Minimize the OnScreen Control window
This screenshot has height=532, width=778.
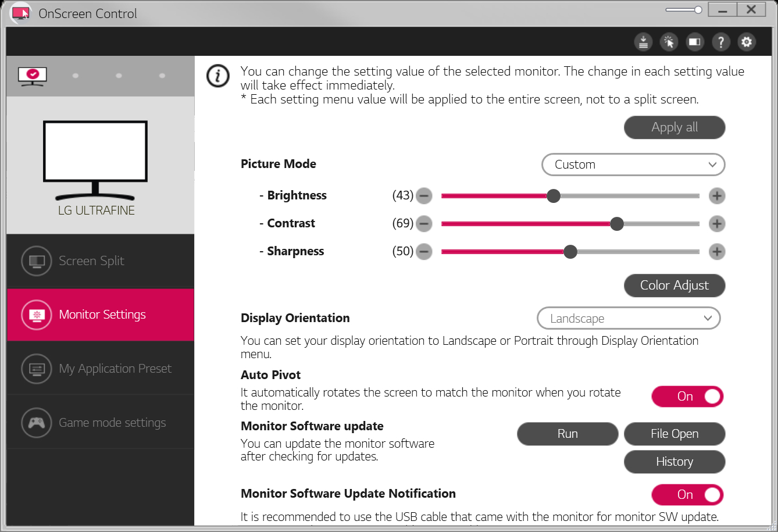(x=723, y=10)
